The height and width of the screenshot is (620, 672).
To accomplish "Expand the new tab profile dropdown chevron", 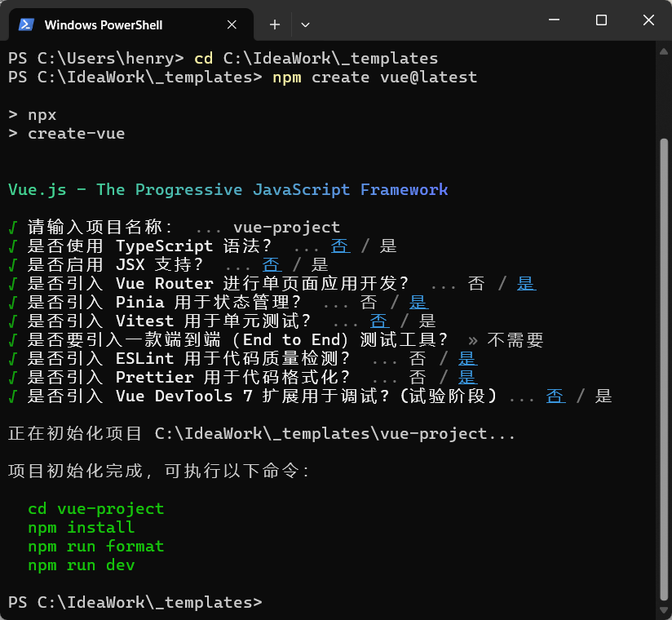I will (305, 24).
